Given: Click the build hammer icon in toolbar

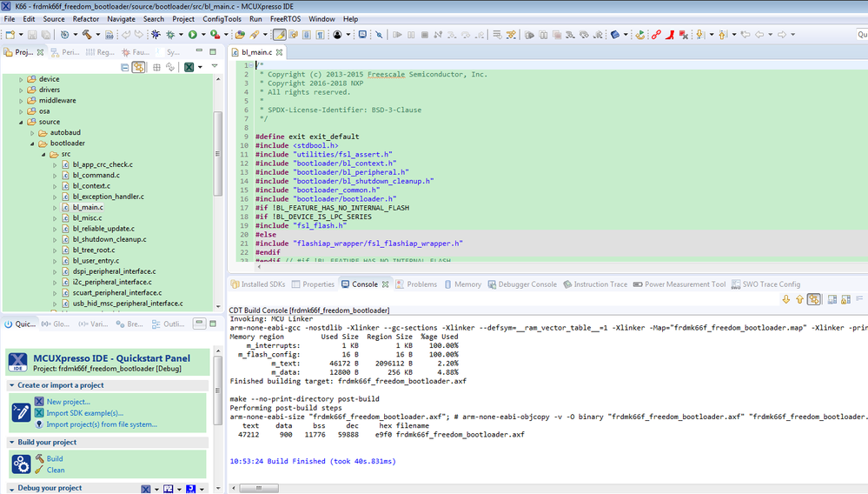Looking at the screenshot, I should point(86,35).
